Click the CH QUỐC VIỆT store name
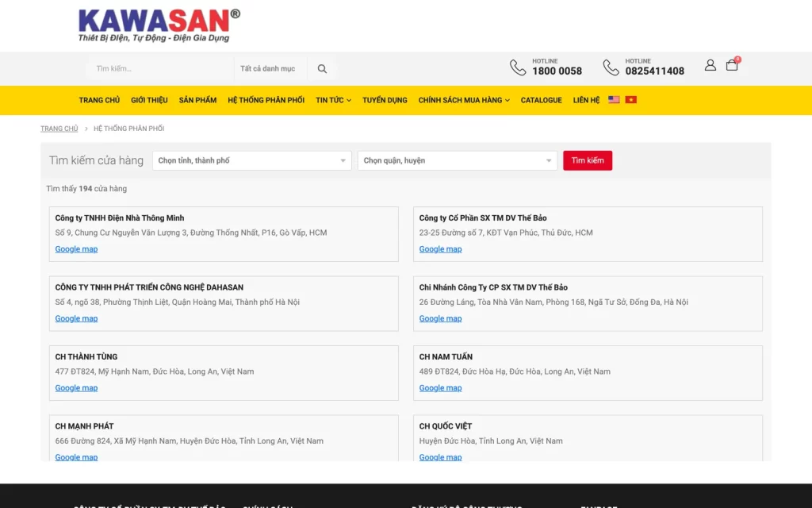 coord(446,426)
